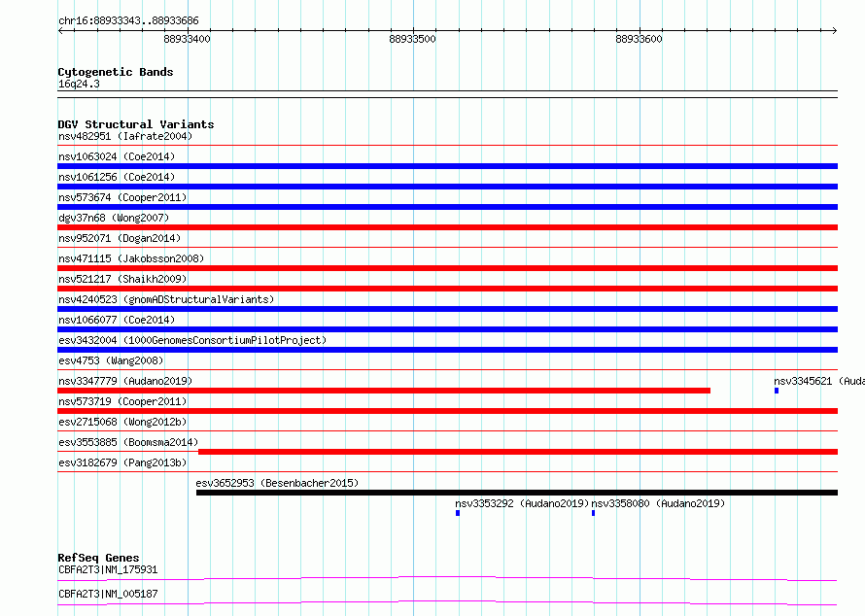Click left arrow end of ruler
The height and width of the screenshot is (616, 865).
tap(60, 30)
